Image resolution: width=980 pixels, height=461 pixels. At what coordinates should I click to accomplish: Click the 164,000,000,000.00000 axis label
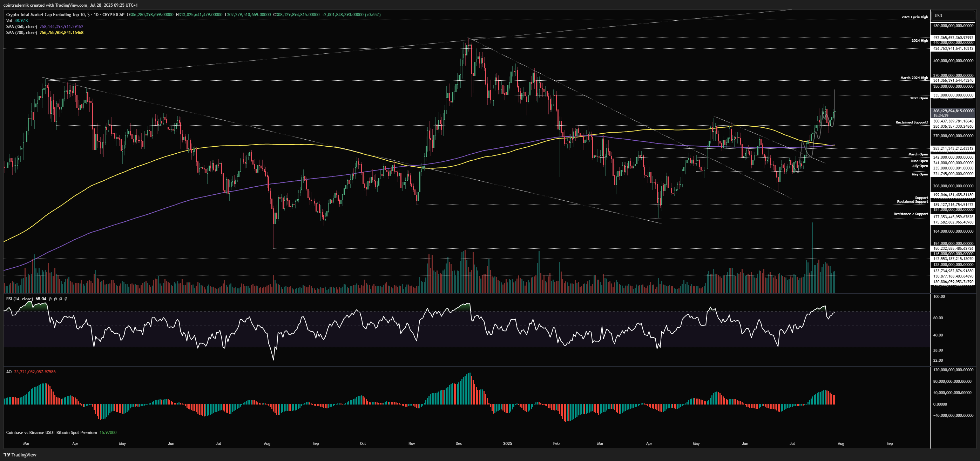pyautogui.click(x=953, y=232)
